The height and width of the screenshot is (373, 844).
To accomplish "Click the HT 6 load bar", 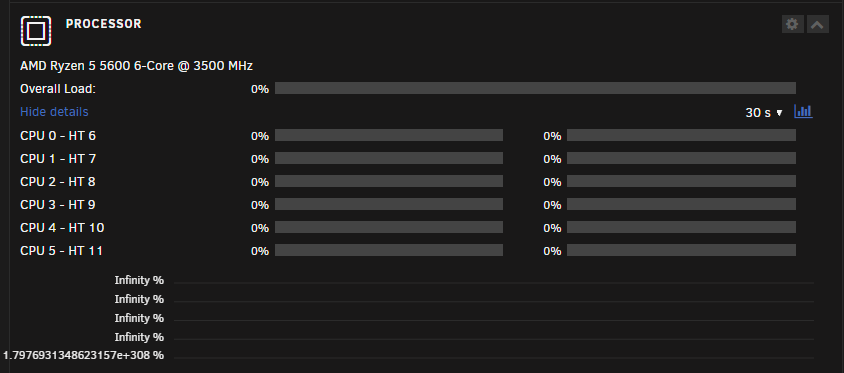I will click(681, 135).
